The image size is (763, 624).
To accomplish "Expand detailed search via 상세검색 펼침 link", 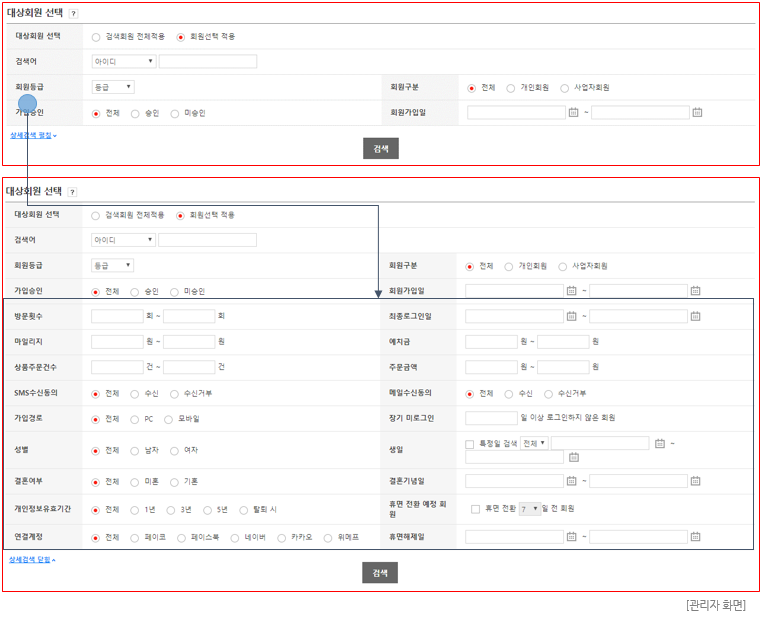I will point(33,135).
